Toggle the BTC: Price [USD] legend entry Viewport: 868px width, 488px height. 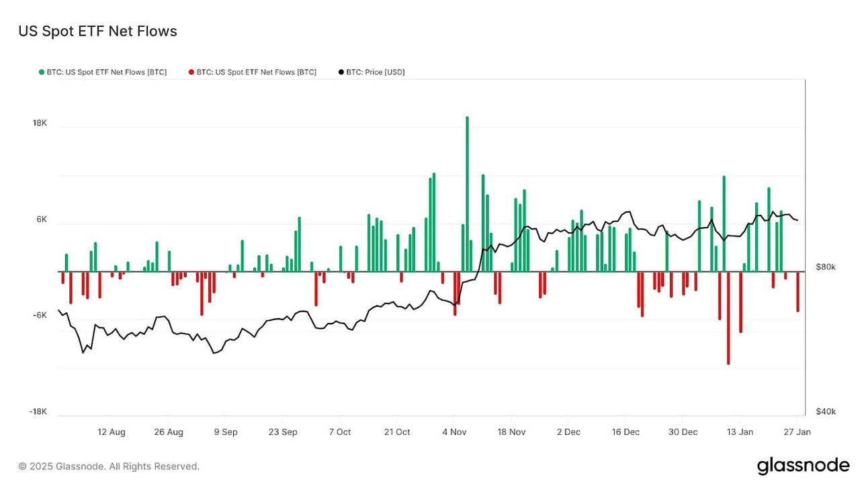coord(372,72)
